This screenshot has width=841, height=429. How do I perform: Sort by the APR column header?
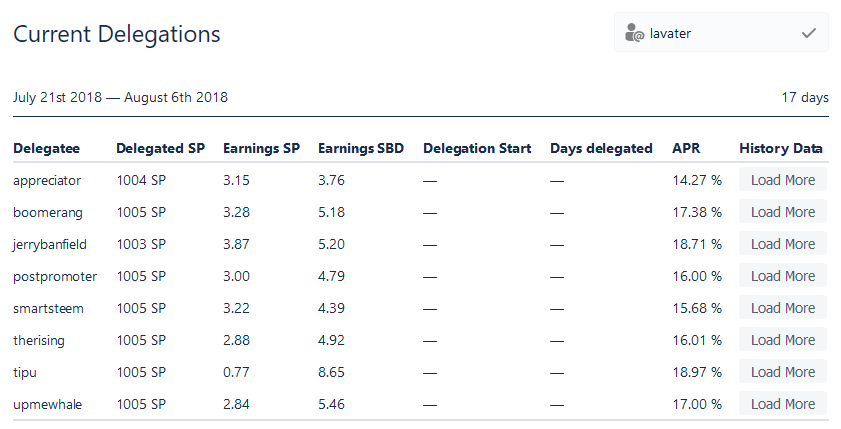click(686, 149)
